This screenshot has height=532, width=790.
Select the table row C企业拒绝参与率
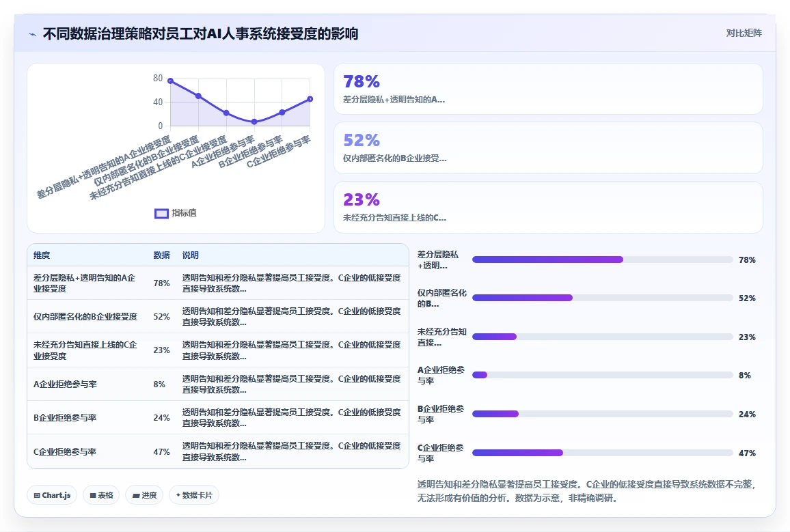point(217,451)
